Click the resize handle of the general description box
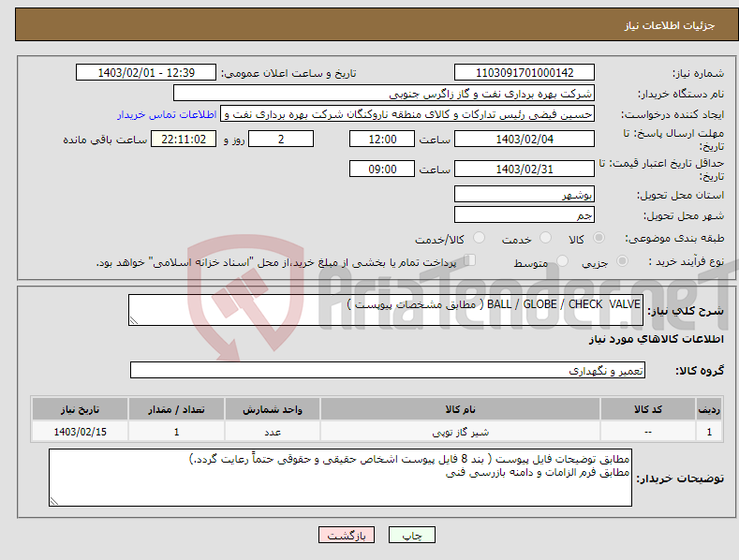 pos(134,320)
